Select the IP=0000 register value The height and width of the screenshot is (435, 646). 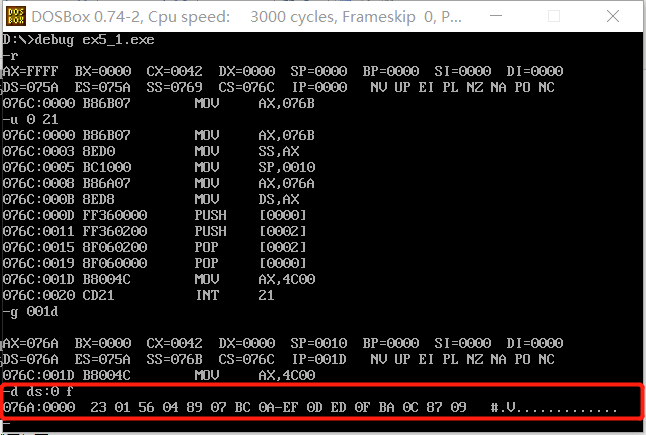click(x=319, y=87)
